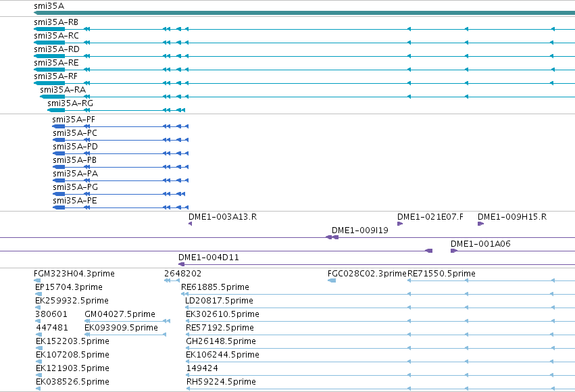Image resolution: width=575 pixels, height=392 pixels.
Task: Click the 149424 feature label
Action: pos(202,368)
